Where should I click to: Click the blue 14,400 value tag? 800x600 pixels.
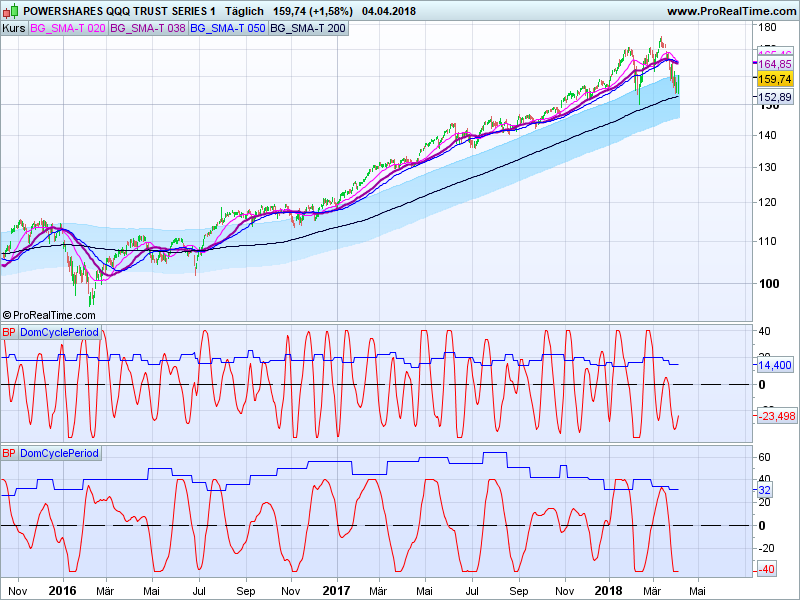(x=774, y=365)
